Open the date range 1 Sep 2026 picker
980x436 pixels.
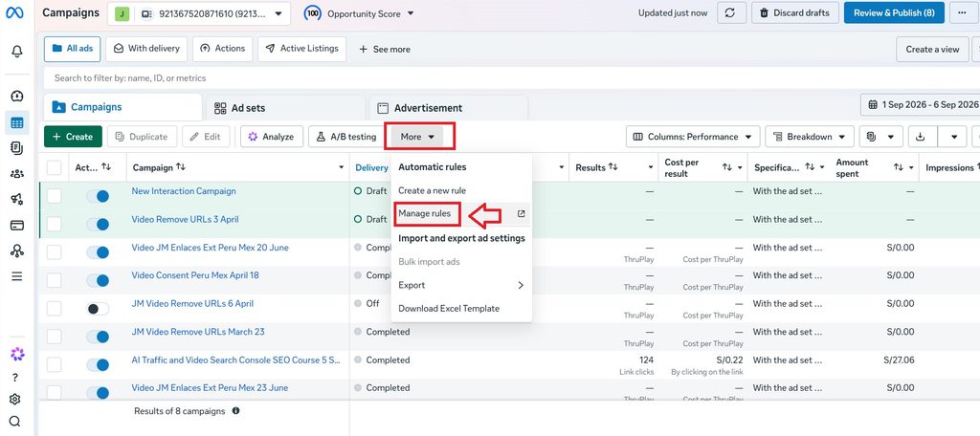click(x=920, y=105)
